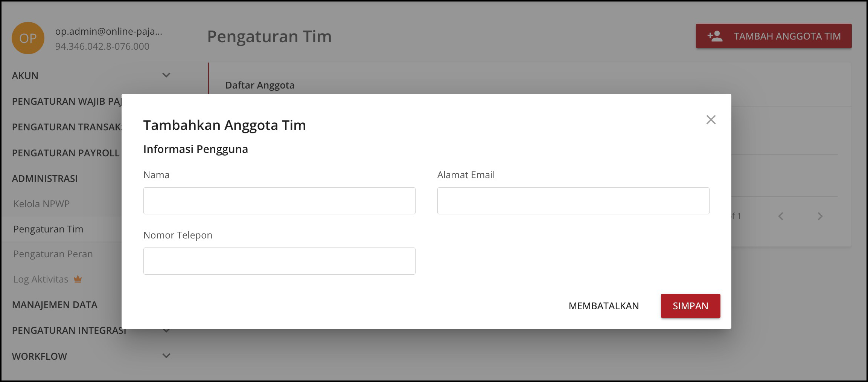Open Kelola NPWP menu item

[41, 204]
